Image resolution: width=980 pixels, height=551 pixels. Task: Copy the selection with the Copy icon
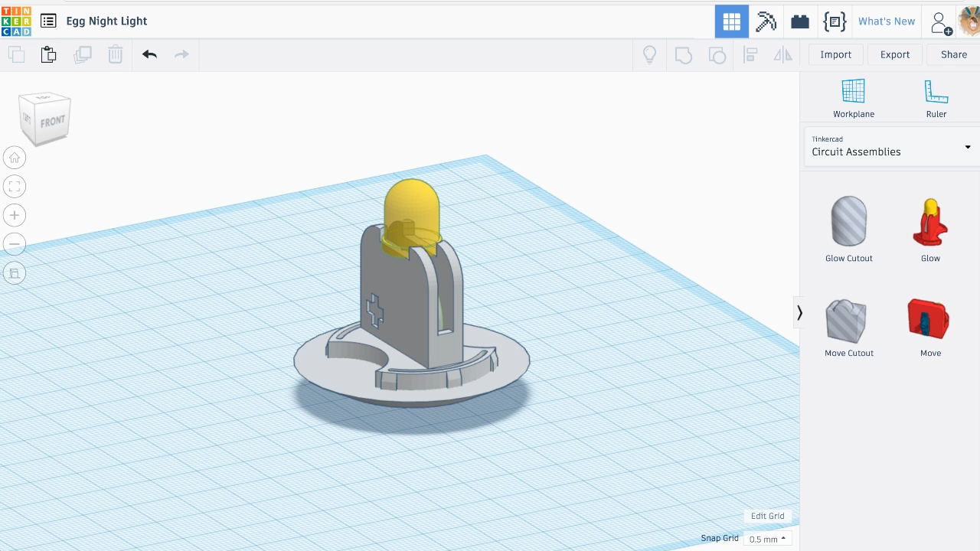16,54
